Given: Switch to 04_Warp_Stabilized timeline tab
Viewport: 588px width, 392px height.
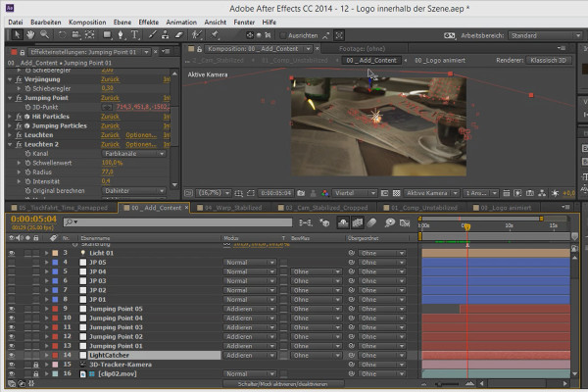Looking at the screenshot, I should point(232,208).
